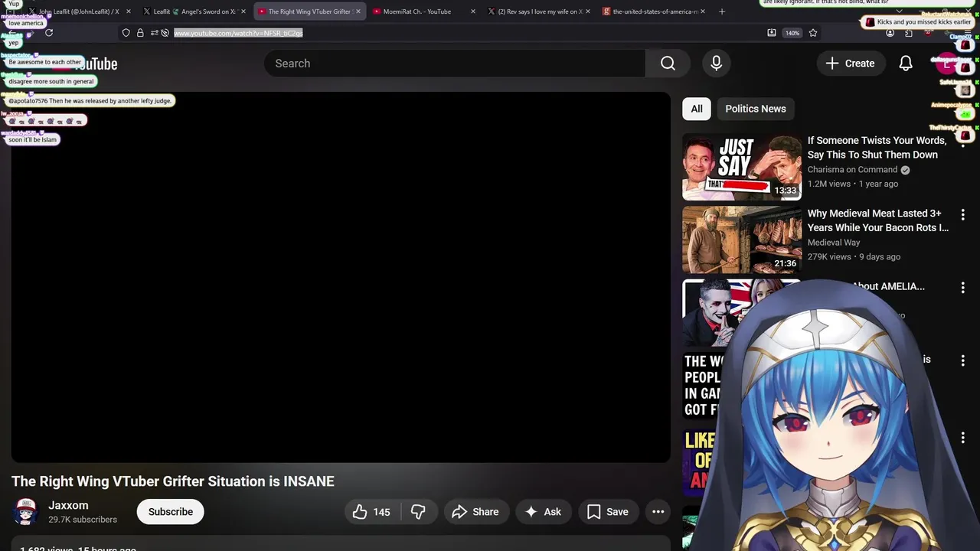Like the video with 145 likes

pyautogui.click(x=372, y=512)
